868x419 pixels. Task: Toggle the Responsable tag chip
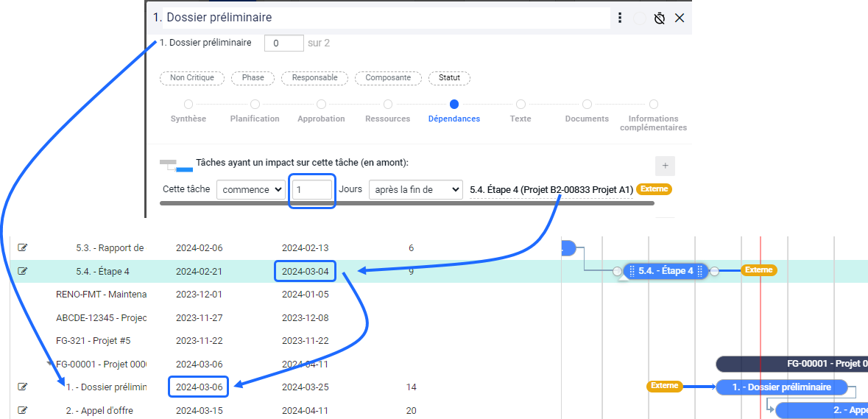(314, 78)
